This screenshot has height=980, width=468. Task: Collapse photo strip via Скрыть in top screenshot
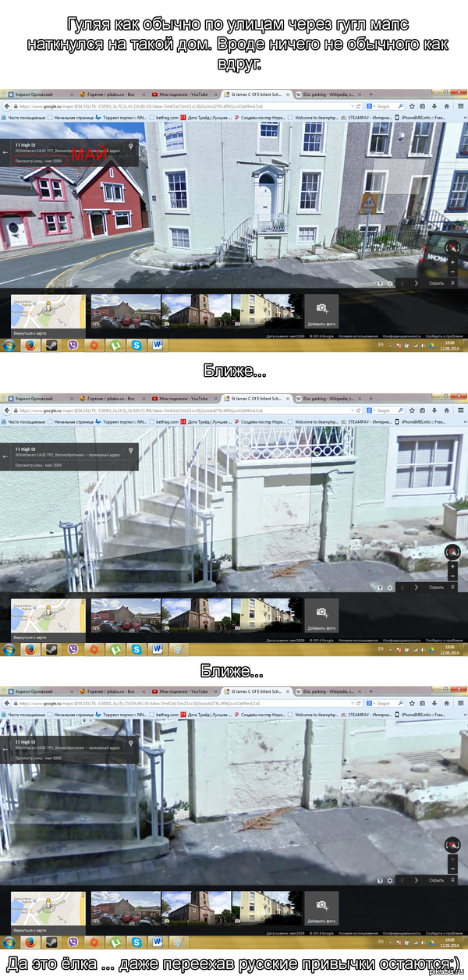(437, 283)
